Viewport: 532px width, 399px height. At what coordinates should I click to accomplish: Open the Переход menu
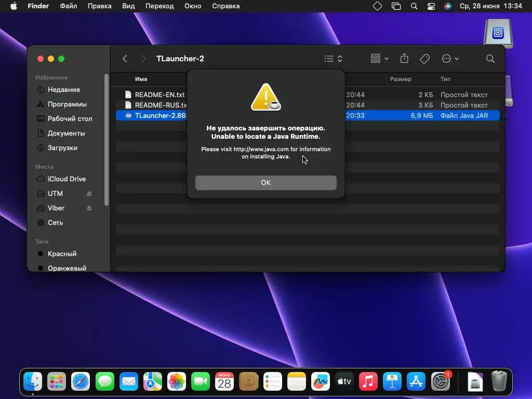tap(159, 6)
